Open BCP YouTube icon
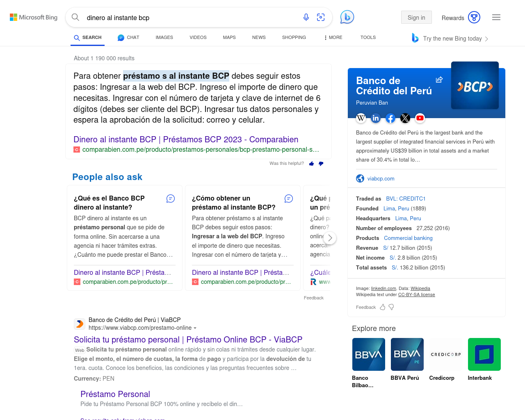The image size is (525, 420). point(420,118)
